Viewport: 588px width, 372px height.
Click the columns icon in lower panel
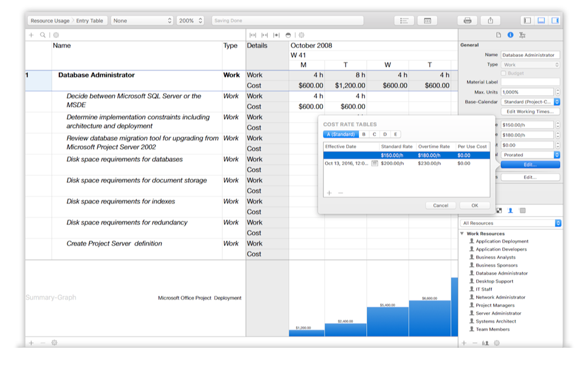[x=522, y=210]
